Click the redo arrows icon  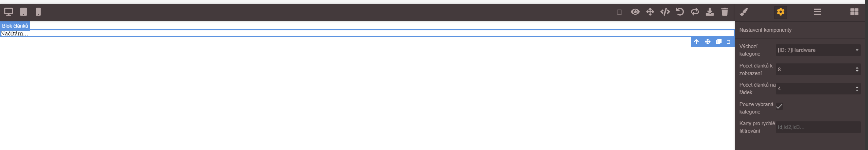(x=695, y=12)
